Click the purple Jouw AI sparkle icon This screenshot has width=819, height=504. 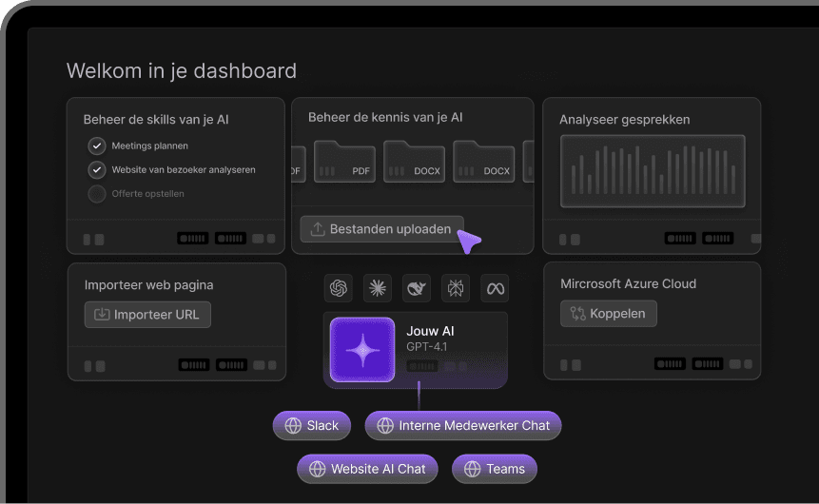point(362,350)
